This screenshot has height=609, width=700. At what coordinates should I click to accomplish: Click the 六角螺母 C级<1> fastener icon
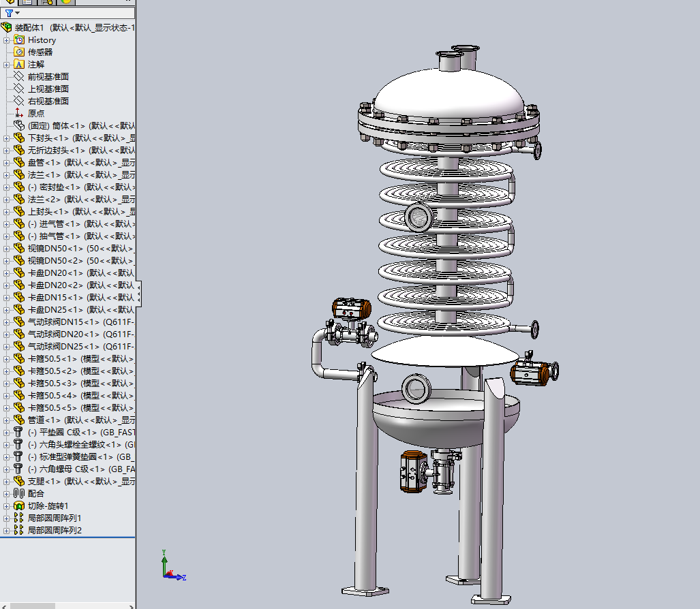(x=18, y=469)
